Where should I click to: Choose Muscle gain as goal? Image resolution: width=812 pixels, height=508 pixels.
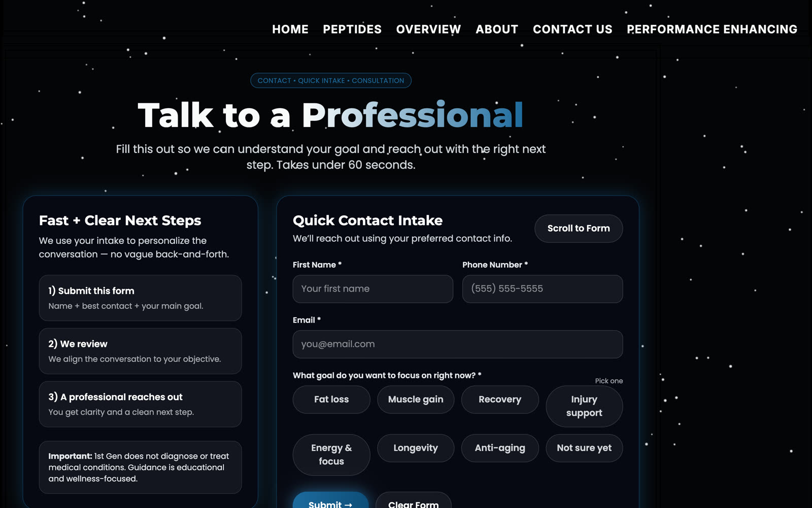(x=416, y=400)
